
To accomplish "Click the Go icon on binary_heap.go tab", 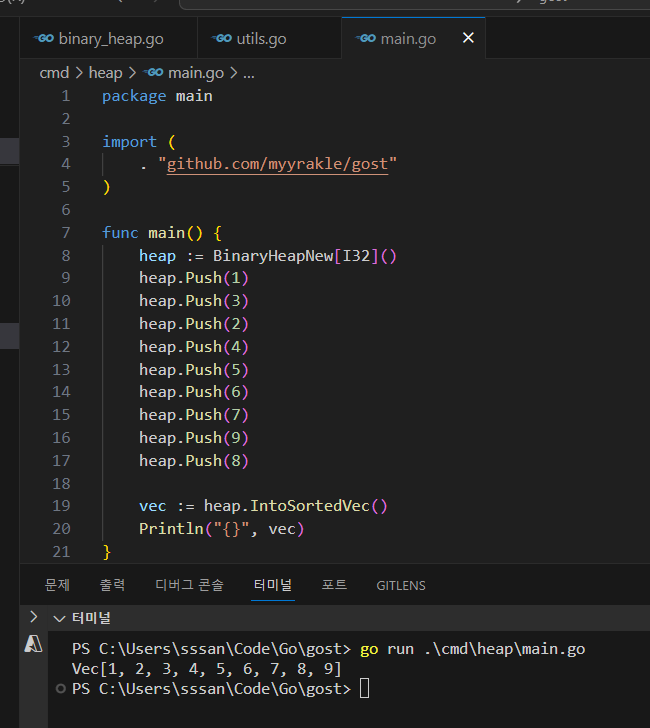I will 43,39.
